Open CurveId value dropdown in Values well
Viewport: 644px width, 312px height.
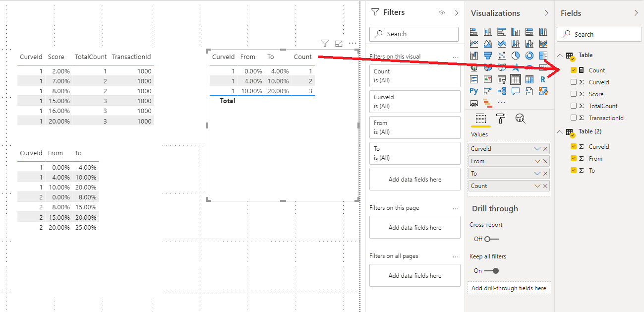pyautogui.click(x=537, y=149)
